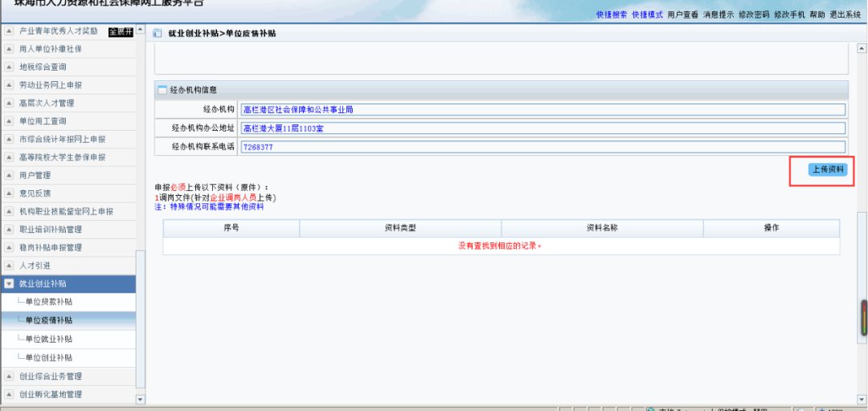This screenshot has width=868, height=411.
Task: Open the 快捷搜索 link in the top bar
Action: pyautogui.click(x=612, y=14)
